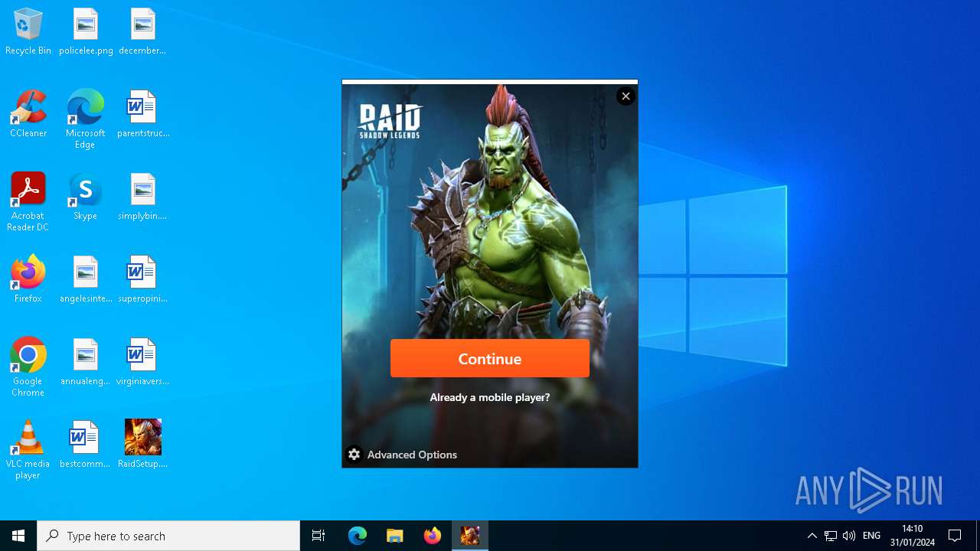Open Microsoft Edge from the taskbar
This screenshot has height=551, width=980.
pyautogui.click(x=358, y=536)
